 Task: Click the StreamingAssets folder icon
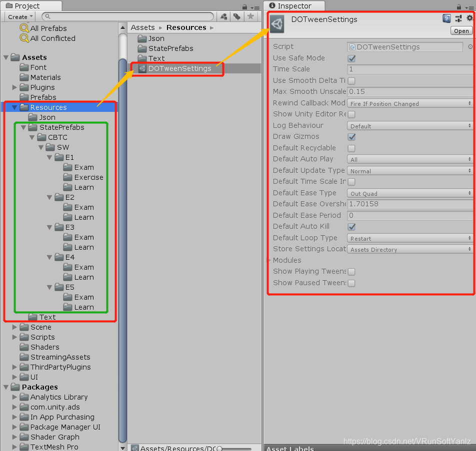[x=24, y=357]
